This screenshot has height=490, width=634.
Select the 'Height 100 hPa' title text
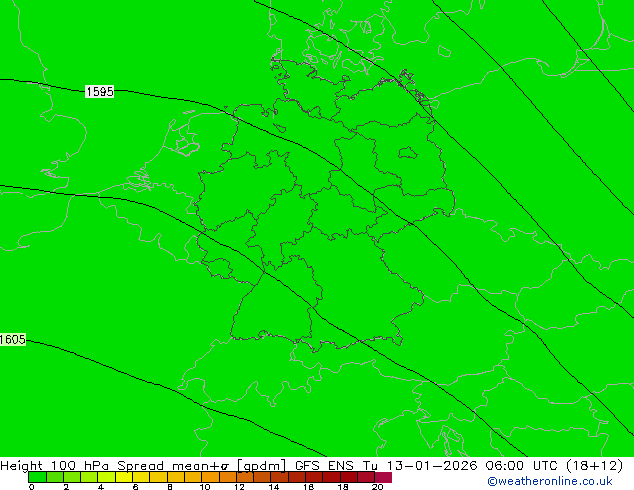(55, 466)
